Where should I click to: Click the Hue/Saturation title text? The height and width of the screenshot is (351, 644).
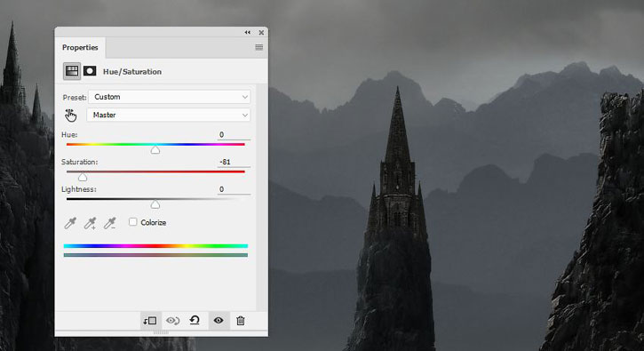(x=132, y=71)
